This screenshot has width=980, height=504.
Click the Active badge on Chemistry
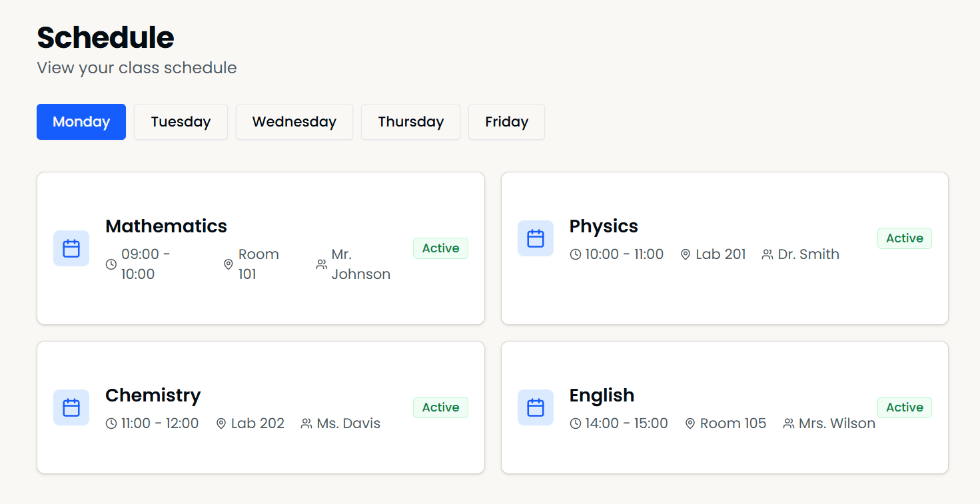click(x=440, y=407)
